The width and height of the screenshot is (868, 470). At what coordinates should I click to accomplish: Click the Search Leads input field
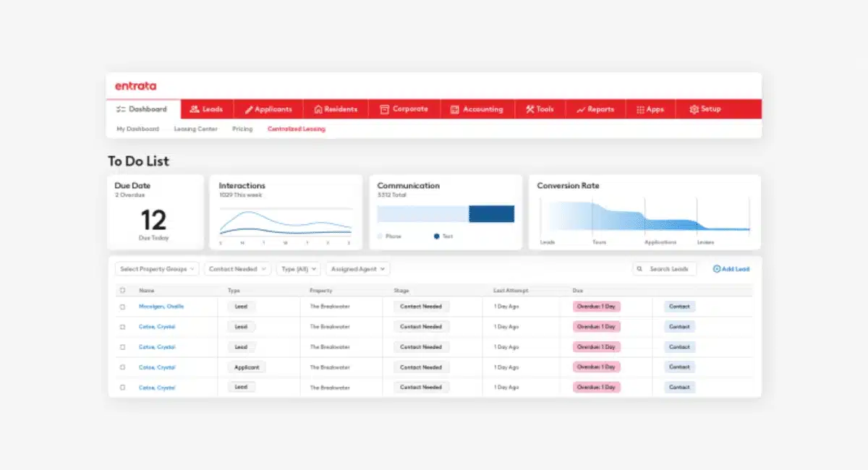click(668, 269)
